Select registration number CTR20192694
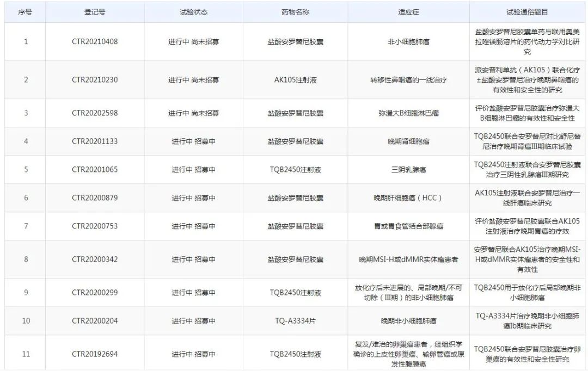 pos(95,354)
